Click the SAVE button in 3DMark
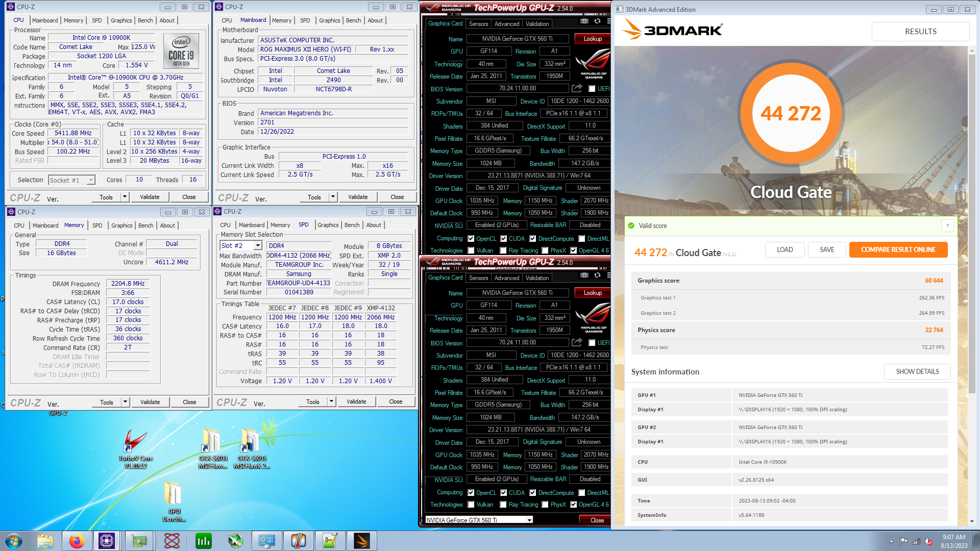The image size is (980, 551). click(827, 249)
